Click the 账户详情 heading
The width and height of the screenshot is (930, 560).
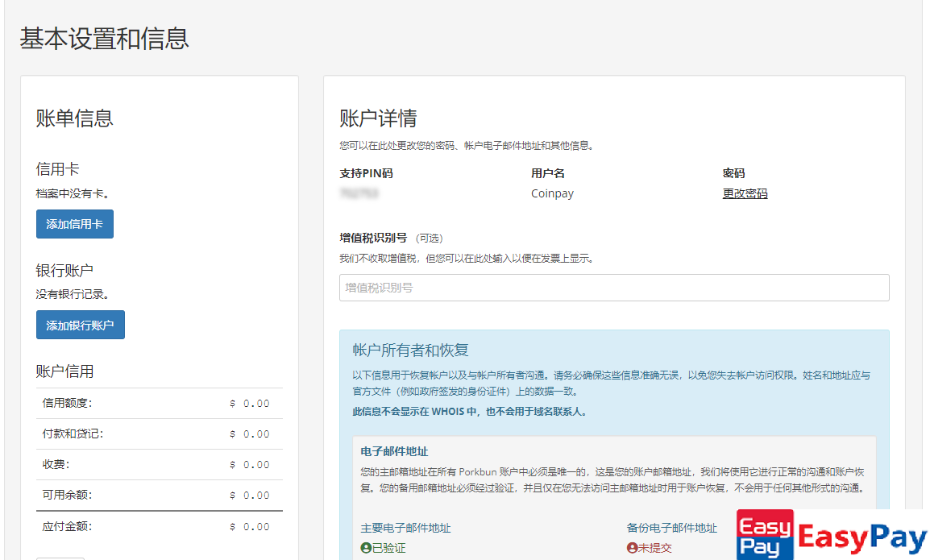pos(378,118)
